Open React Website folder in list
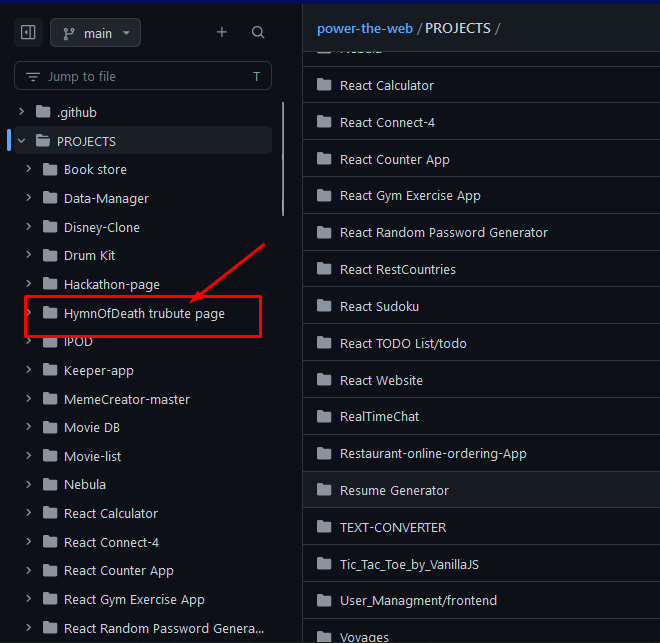 point(381,380)
